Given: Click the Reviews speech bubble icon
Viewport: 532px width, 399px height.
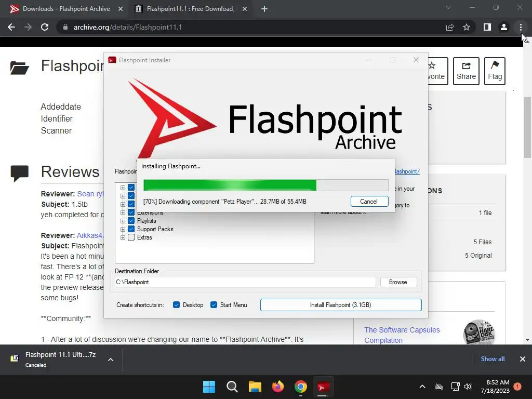Looking at the screenshot, I should [x=20, y=174].
